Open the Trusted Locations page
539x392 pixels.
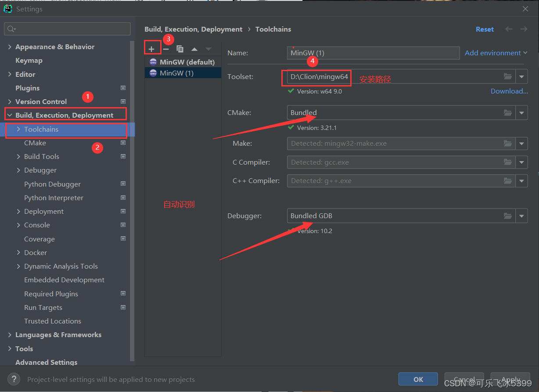[x=53, y=321]
